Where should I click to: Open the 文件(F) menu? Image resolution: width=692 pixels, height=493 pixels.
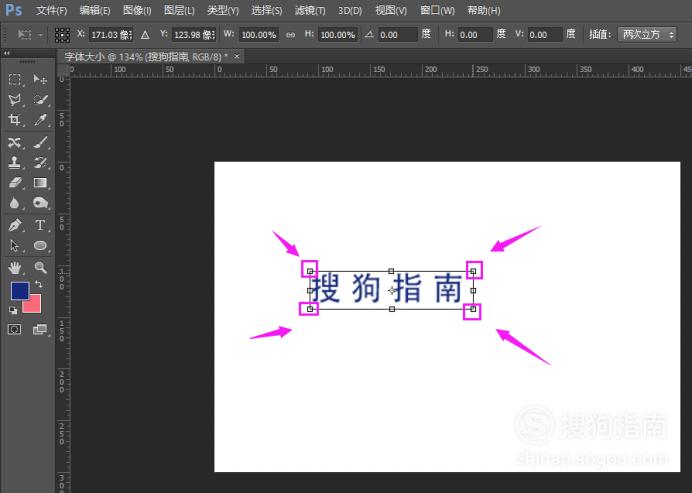click(x=52, y=10)
